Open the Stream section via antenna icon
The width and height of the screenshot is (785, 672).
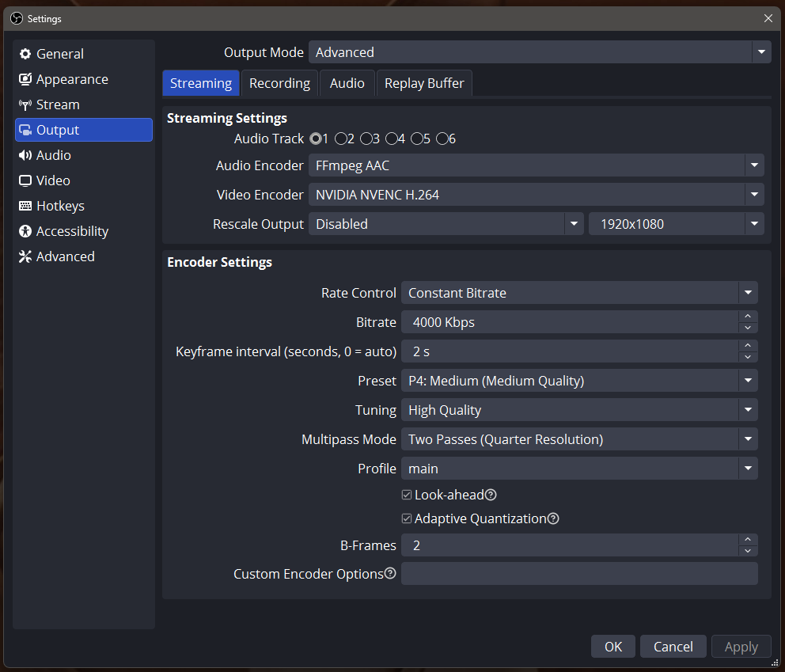tap(25, 104)
